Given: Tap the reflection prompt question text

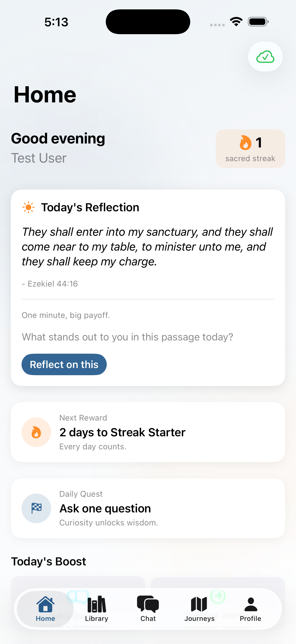Looking at the screenshot, I should click(127, 337).
